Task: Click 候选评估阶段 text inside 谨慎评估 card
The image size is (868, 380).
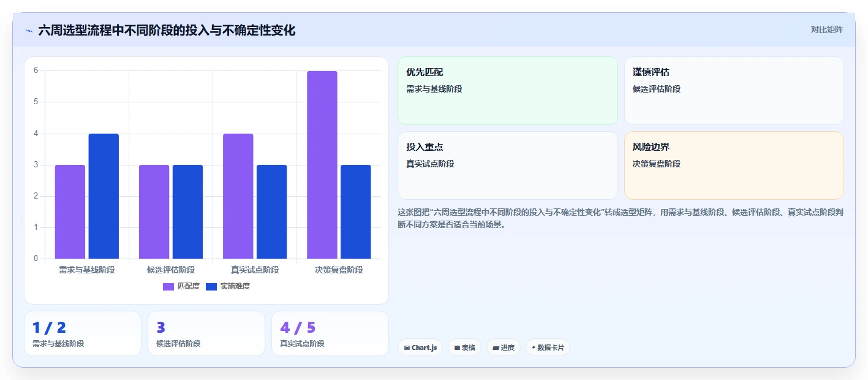Action: point(657,89)
